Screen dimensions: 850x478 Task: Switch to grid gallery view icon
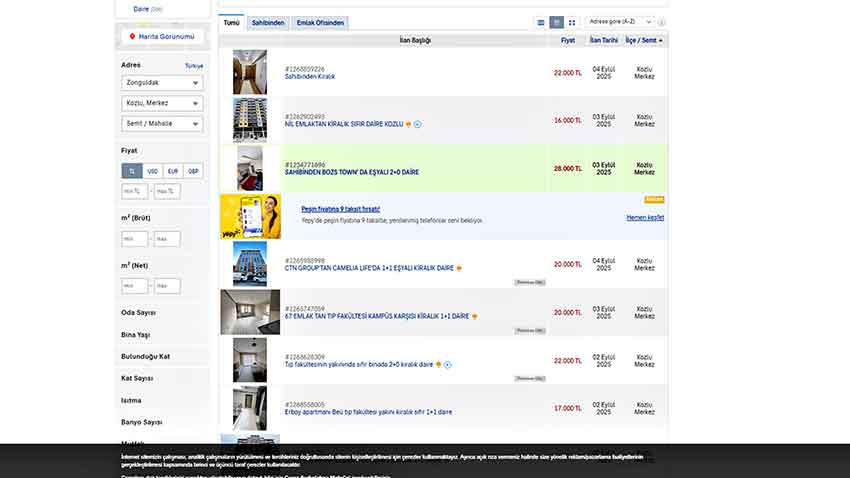(572, 22)
